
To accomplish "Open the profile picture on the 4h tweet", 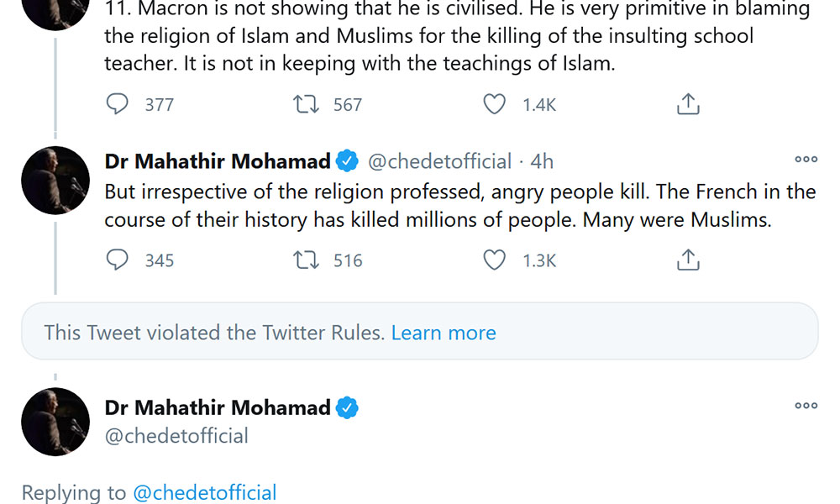I will 55,181.
